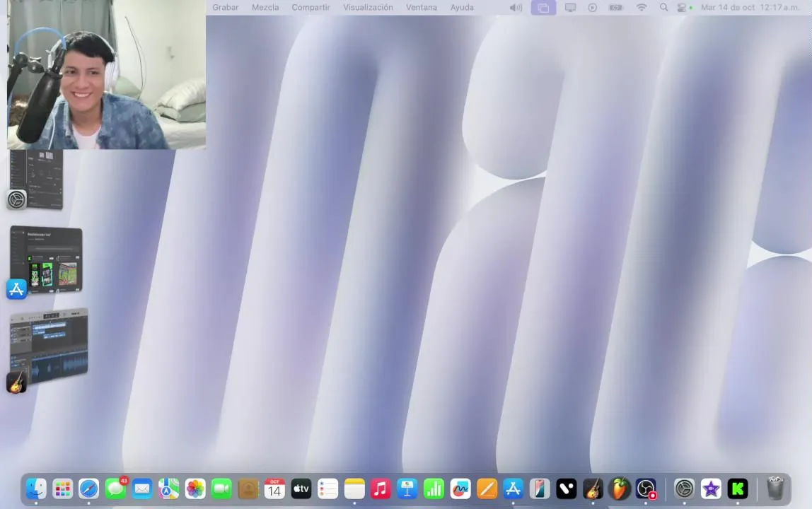Image resolution: width=812 pixels, height=509 pixels.
Task: Switch to App Store Stage Manager window
Action: click(45, 262)
